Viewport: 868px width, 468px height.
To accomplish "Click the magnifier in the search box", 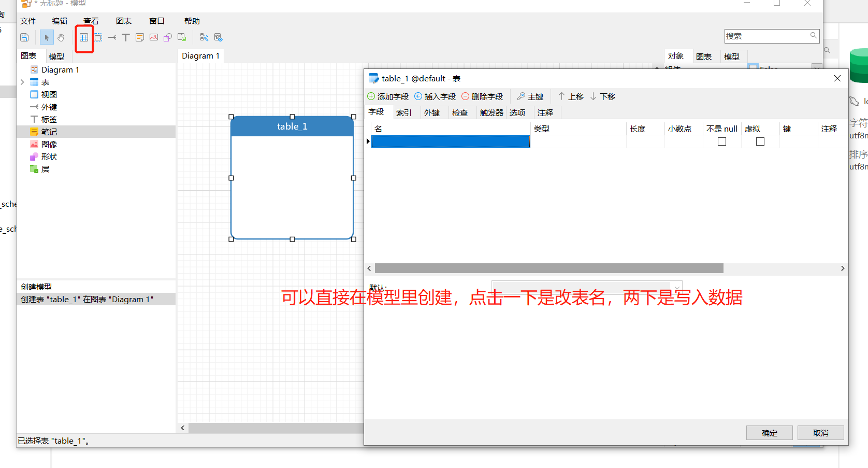I will pyautogui.click(x=814, y=36).
